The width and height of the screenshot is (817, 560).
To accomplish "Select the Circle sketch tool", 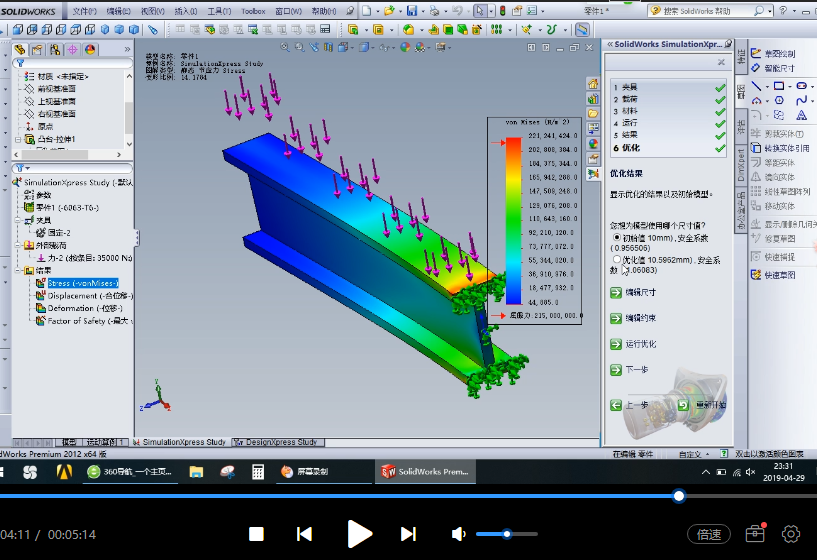I will (779, 100).
